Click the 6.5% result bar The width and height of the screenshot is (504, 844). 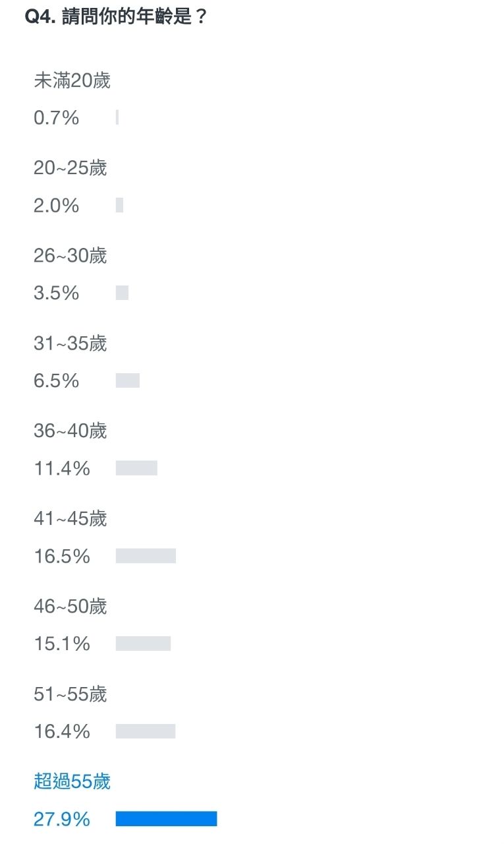pyautogui.click(x=127, y=380)
